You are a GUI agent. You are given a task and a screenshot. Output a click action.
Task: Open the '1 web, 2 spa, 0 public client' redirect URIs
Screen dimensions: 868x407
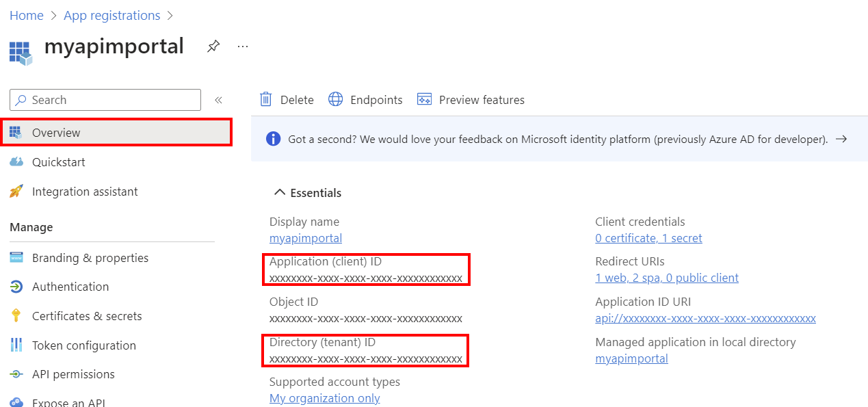click(667, 278)
